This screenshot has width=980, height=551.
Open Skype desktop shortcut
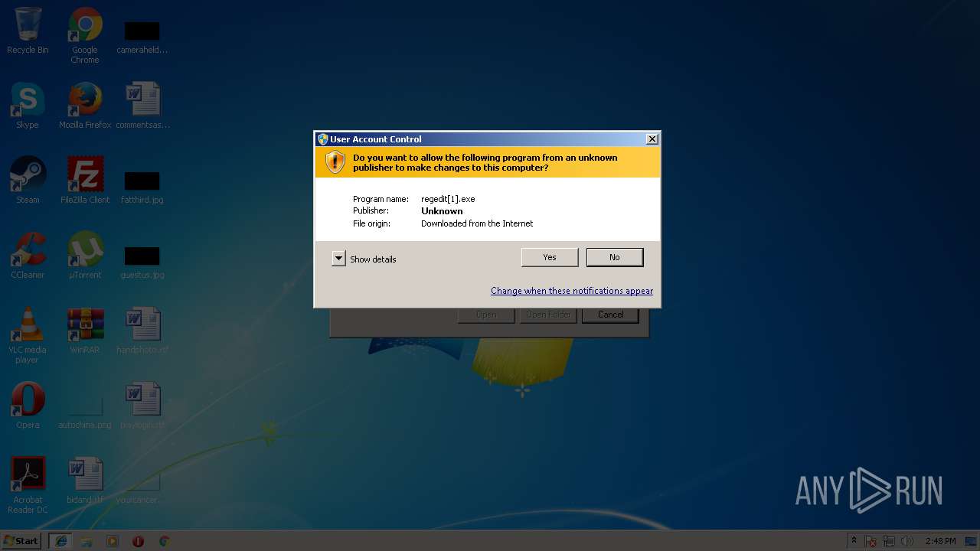point(28,106)
